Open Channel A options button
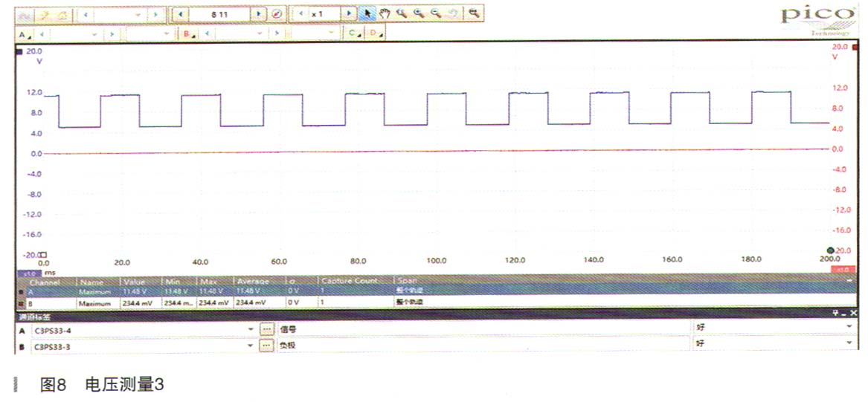 click(24, 34)
